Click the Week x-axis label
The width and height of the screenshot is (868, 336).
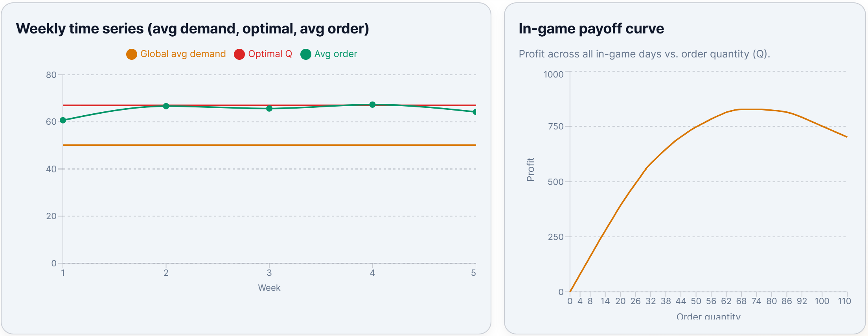(x=269, y=288)
